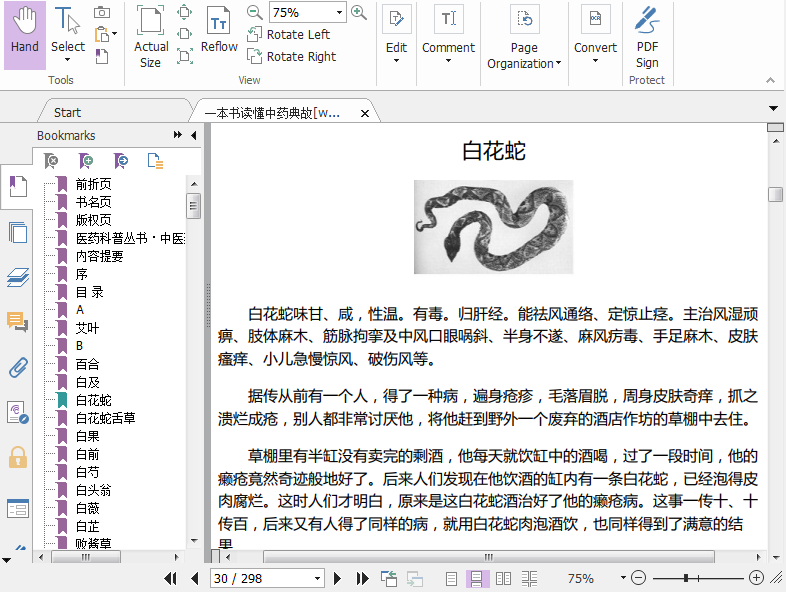The width and height of the screenshot is (786, 592).
Task: Switch to the Start tab
Action: 68,113
